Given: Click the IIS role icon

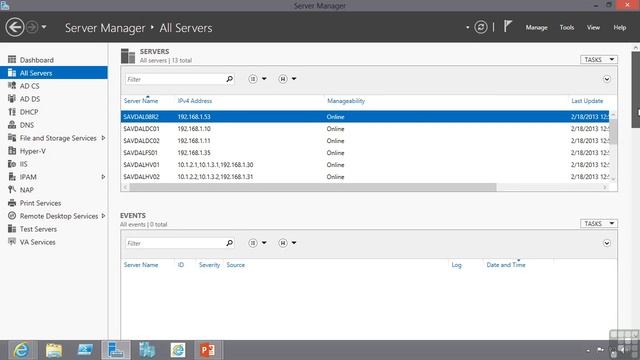Looking at the screenshot, I should point(12,164).
